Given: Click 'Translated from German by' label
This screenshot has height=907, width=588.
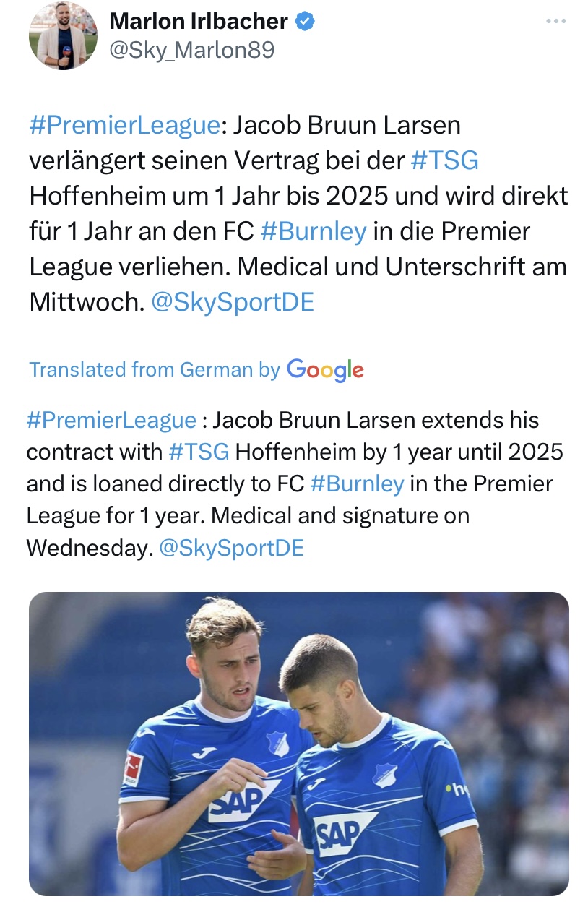Looking at the screenshot, I should tap(154, 370).
